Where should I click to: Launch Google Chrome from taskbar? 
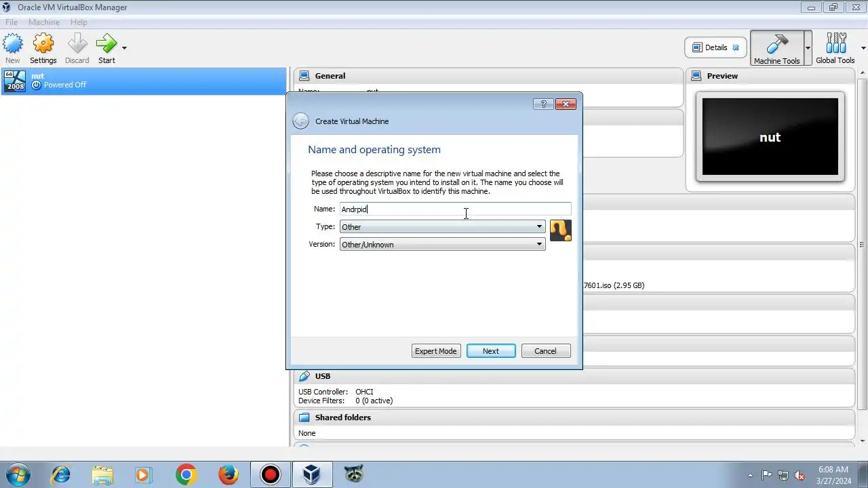point(186,474)
